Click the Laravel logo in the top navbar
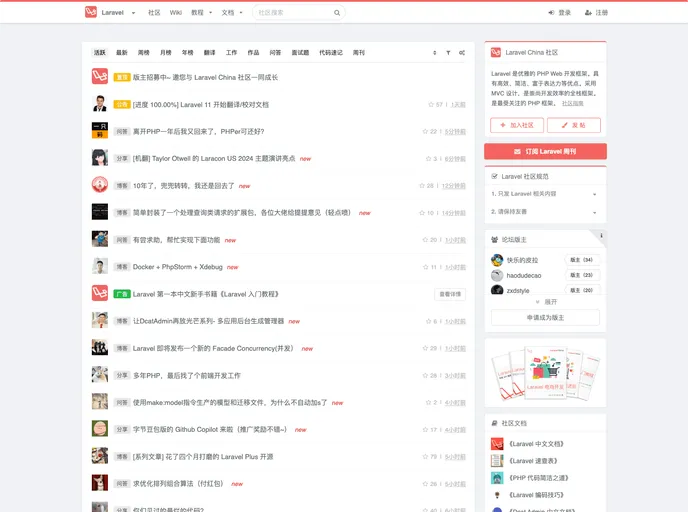This screenshot has width=688, height=512. coord(91,12)
